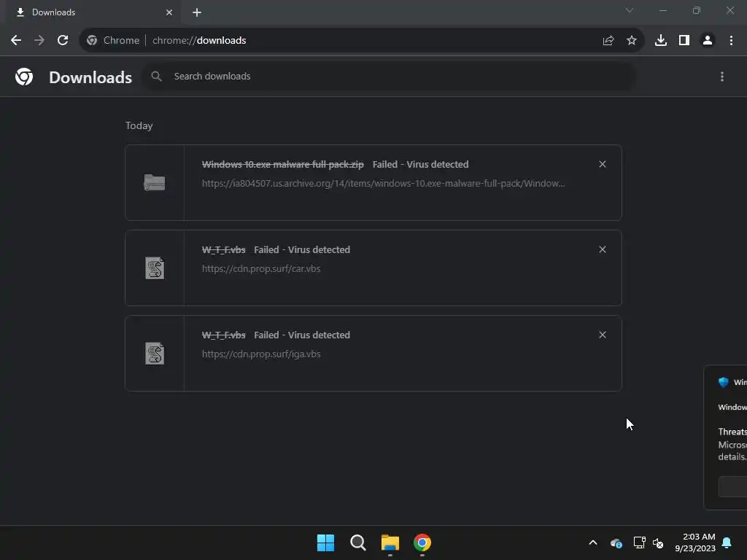
Task: Click the Windows 10.exe malware full pack.zip filename
Action: point(283,164)
